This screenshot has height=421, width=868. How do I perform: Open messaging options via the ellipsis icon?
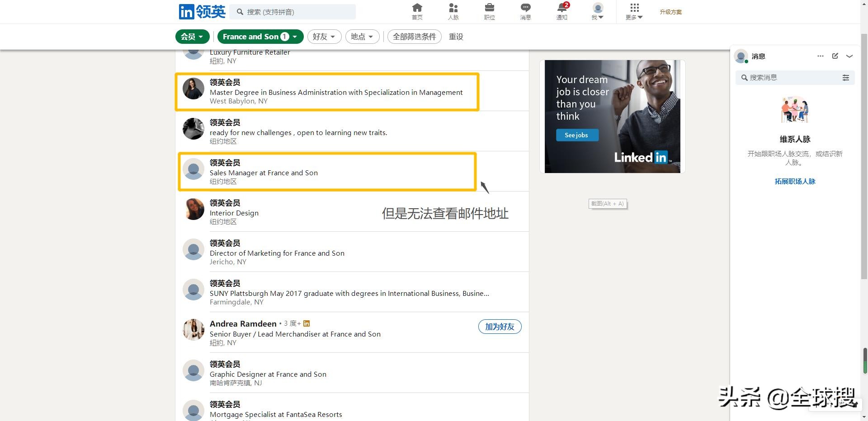click(x=820, y=56)
